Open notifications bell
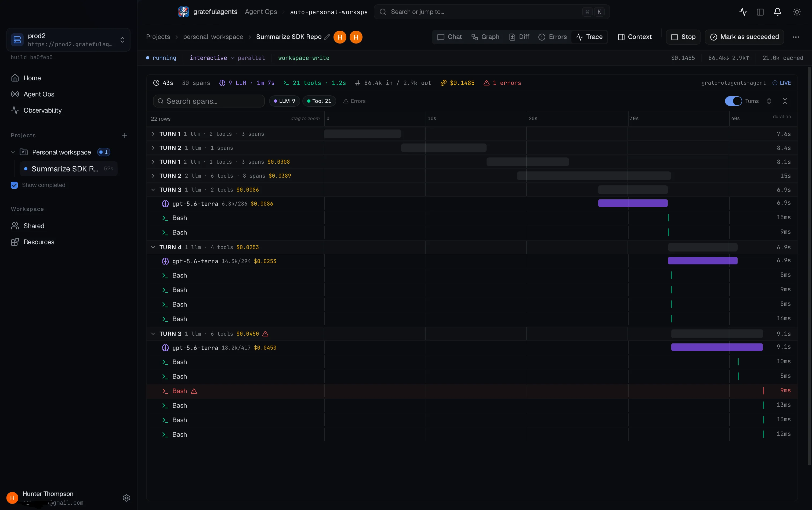The width and height of the screenshot is (812, 510). (x=777, y=12)
